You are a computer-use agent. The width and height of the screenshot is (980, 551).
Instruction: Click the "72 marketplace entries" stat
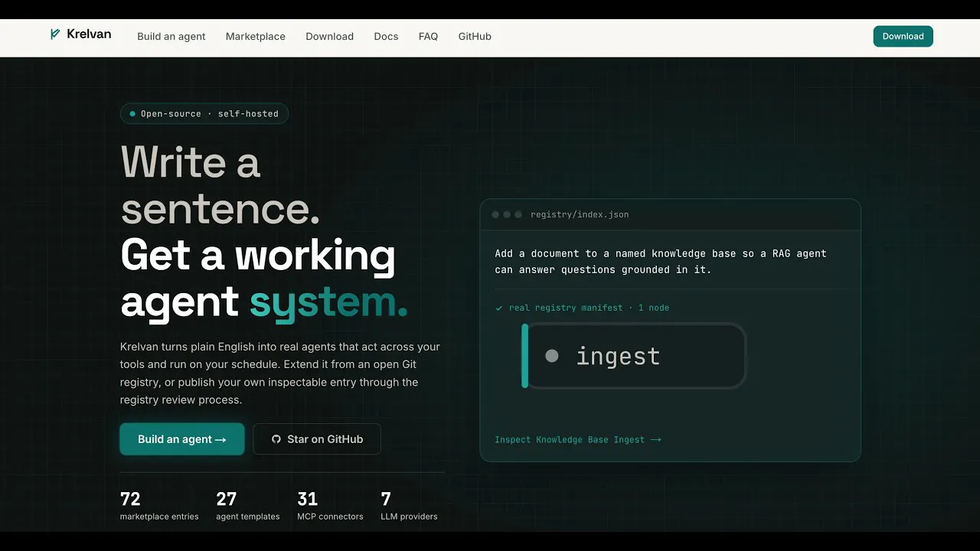click(x=159, y=506)
